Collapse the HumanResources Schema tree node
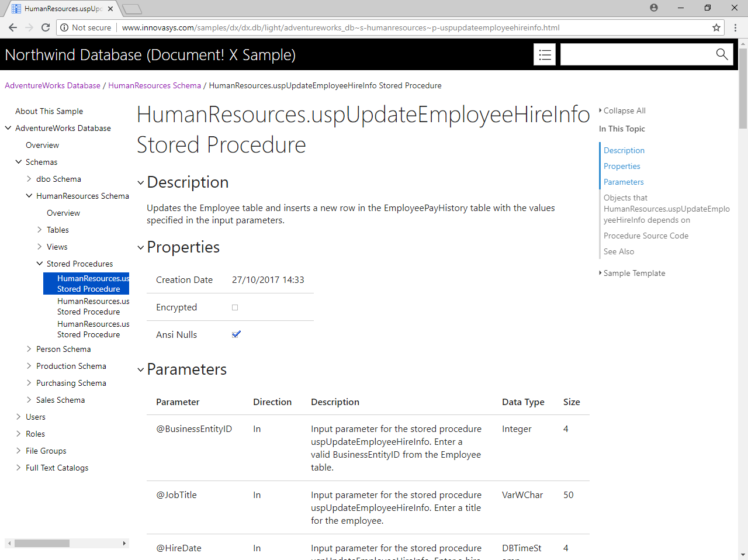The height and width of the screenshot is (560, 748). (29, 196)
